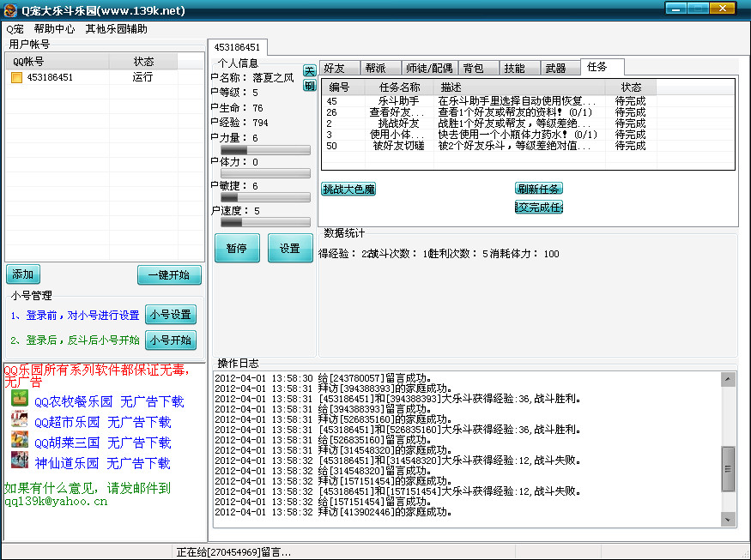The image size is (751, 560).
Task: Switch to the 武器 tab
Action: click(560, 68)
